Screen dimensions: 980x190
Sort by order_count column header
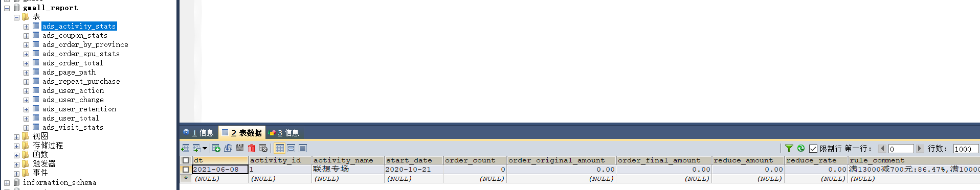pyautogui.click(x=475, y=160)
